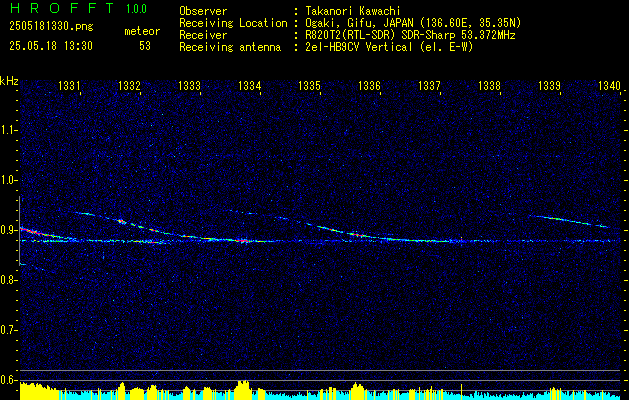The height and width of the screenshot is (400, 629).
Task: Click the 1335 time marker
Action: tap(310, 85)
